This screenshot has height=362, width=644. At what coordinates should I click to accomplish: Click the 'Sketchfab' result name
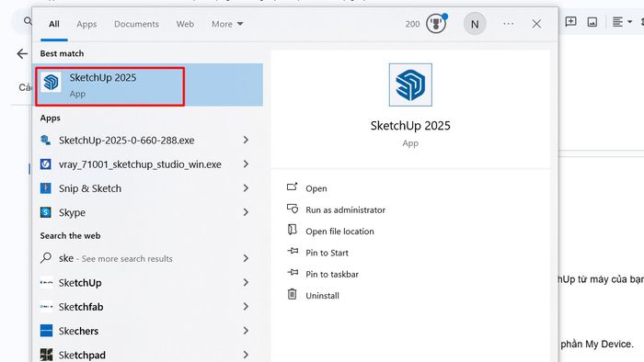81,307
